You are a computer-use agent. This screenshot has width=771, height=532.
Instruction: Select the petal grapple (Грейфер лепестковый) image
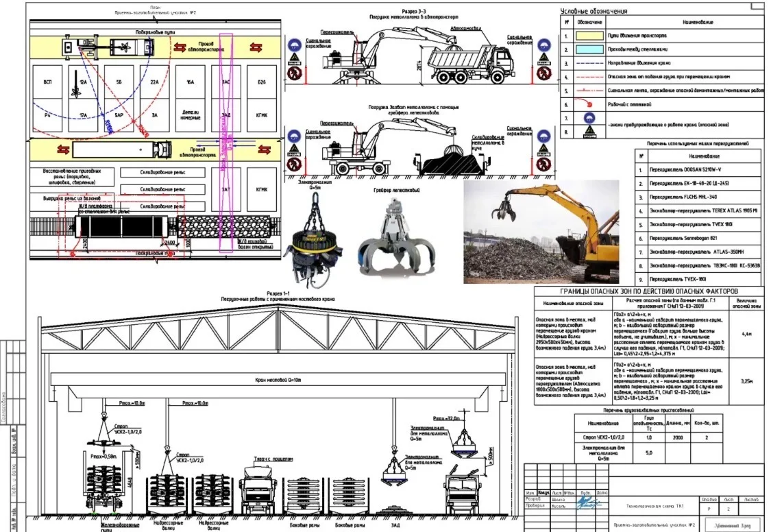397,238
